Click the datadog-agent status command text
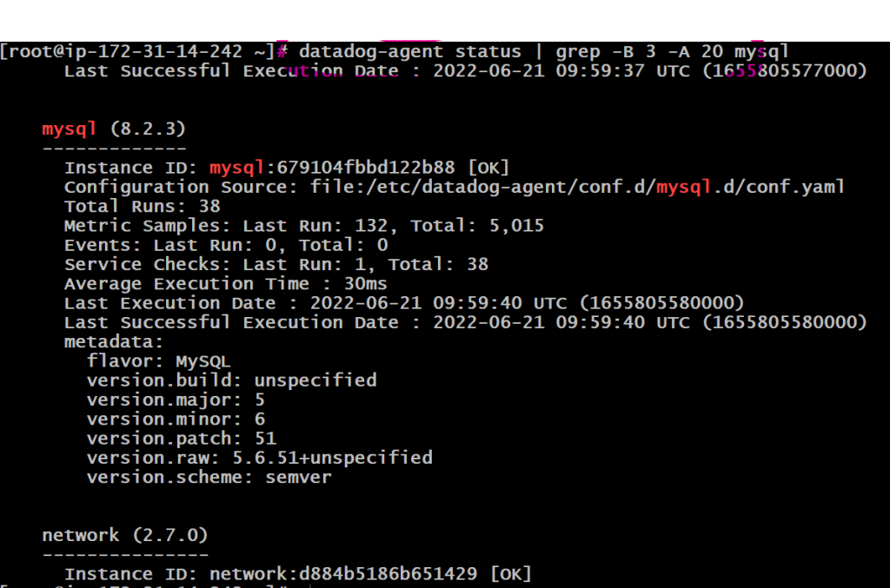 [409, 51]
